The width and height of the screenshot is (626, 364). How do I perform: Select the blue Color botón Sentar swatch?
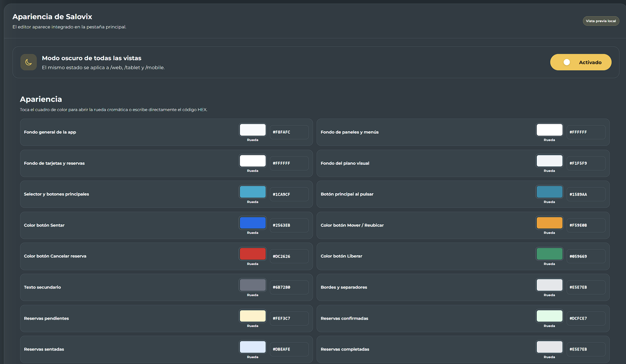252,223
